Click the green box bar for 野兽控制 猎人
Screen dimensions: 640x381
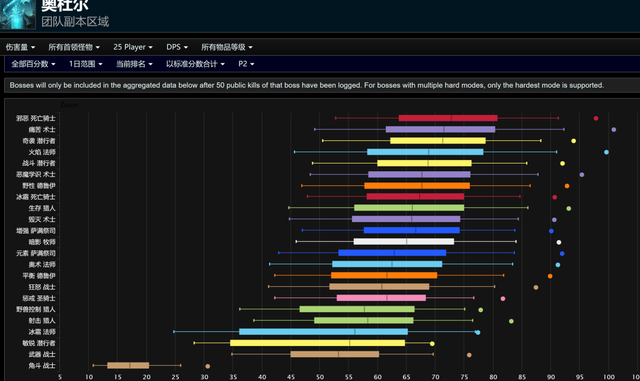pos(357,309)
